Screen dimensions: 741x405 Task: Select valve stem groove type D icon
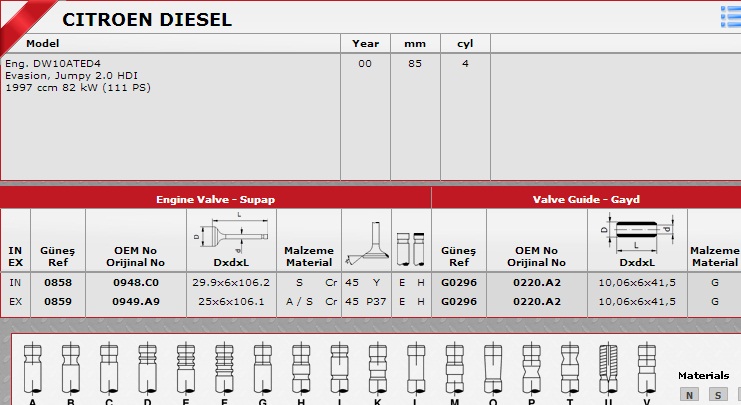[148, 368]
